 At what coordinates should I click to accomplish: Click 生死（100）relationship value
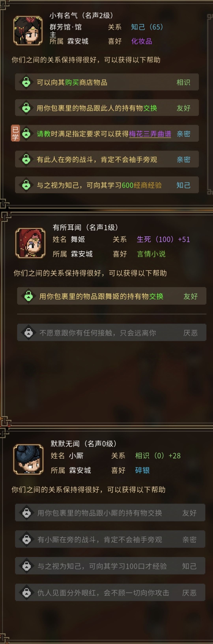pos(155,239)
